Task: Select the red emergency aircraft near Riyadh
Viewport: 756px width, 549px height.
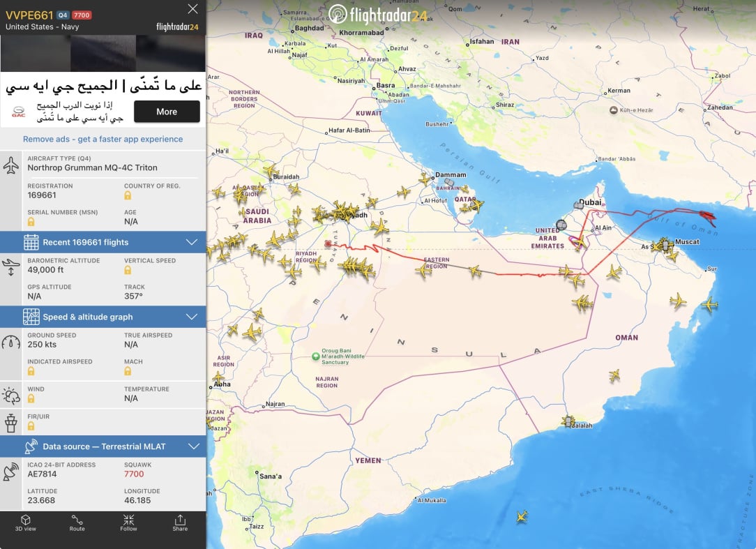Action: (x=328, y=244)
